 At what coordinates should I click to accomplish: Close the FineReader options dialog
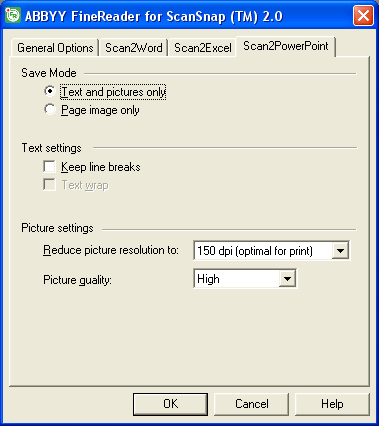coord(363,16)
